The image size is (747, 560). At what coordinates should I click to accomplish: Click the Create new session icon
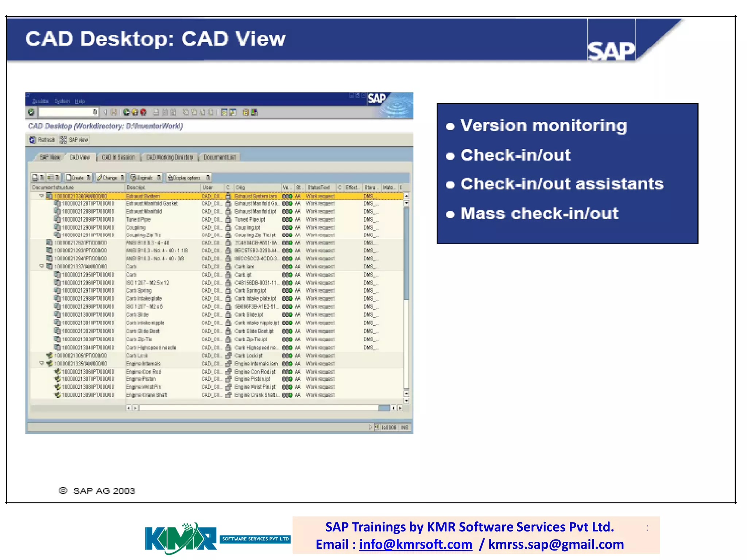coord(224,112)
